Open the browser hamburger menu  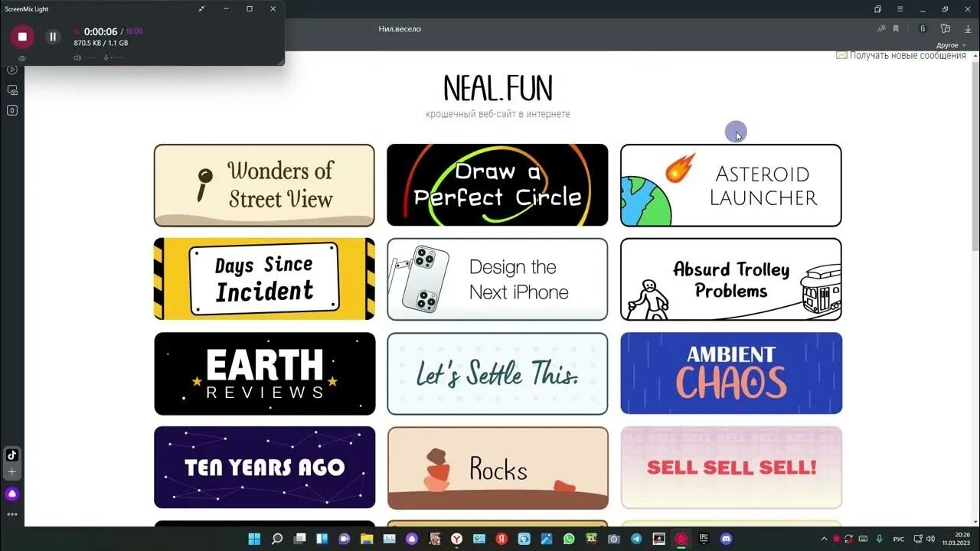pos(900,9)
